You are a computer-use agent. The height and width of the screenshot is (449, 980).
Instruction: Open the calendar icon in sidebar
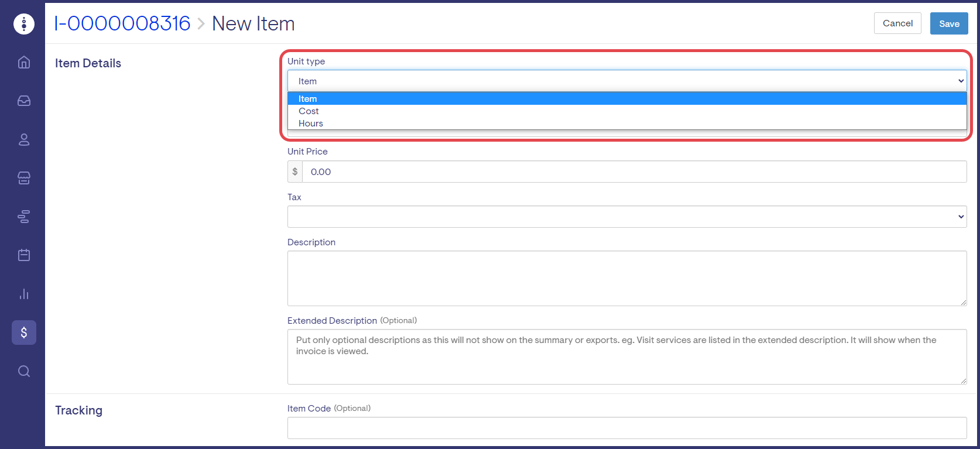pos(24,255)
